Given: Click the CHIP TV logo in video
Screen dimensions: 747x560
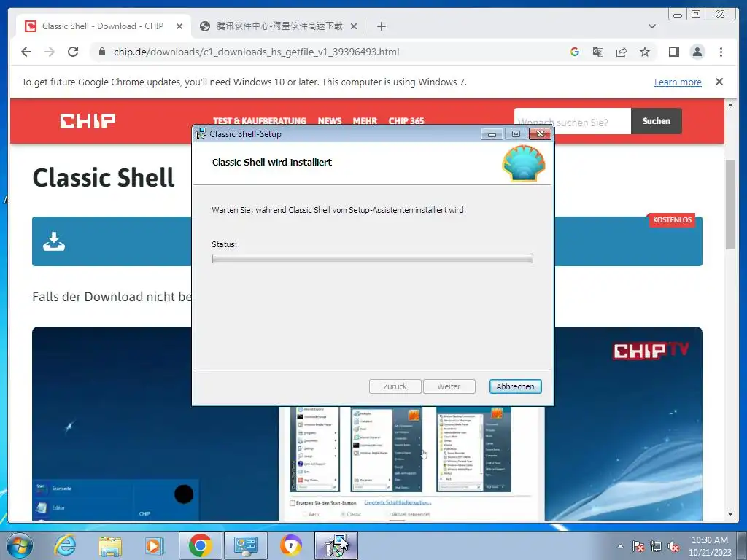Looking at the screenshot, I should 650,351.
